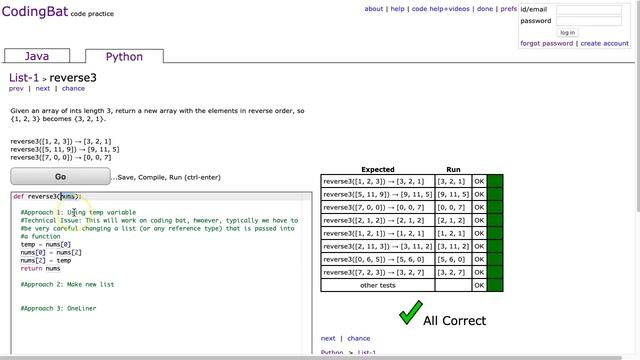Click result row reverse3([2, 1, 2]) expected cell
The width and height of the screenshot is (640, 360).
(378, 220)
